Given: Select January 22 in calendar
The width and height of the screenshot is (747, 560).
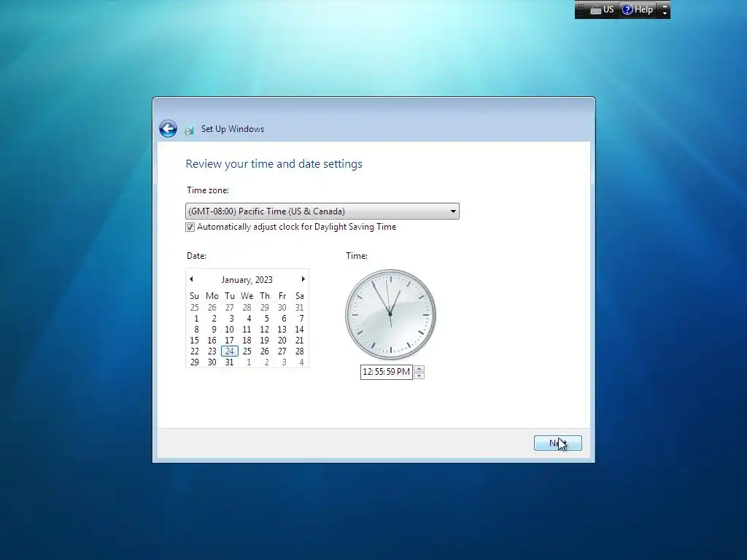Looking at the screenshot, I should [x=194, y=351].
